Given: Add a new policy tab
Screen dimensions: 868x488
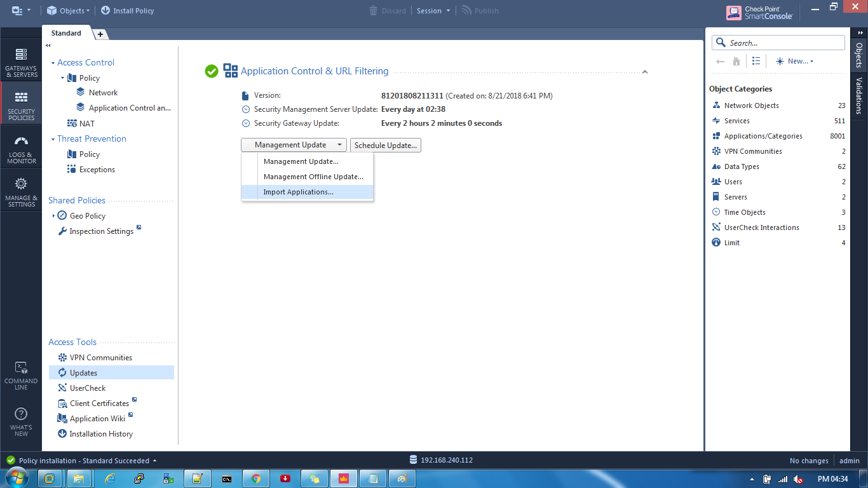Looking at the screenshot, I should click(x=100, y=34).
